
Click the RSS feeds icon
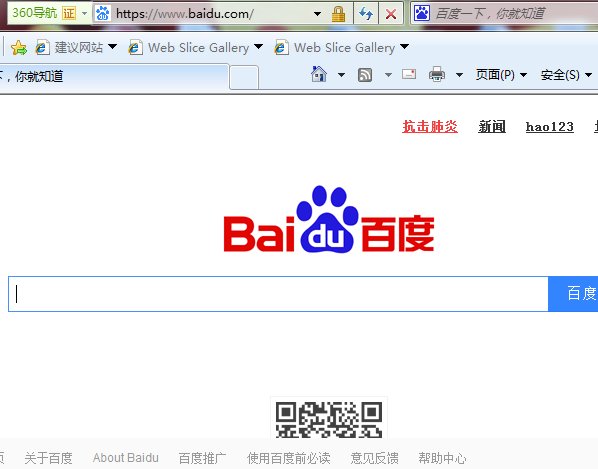(x=365, y=75)
